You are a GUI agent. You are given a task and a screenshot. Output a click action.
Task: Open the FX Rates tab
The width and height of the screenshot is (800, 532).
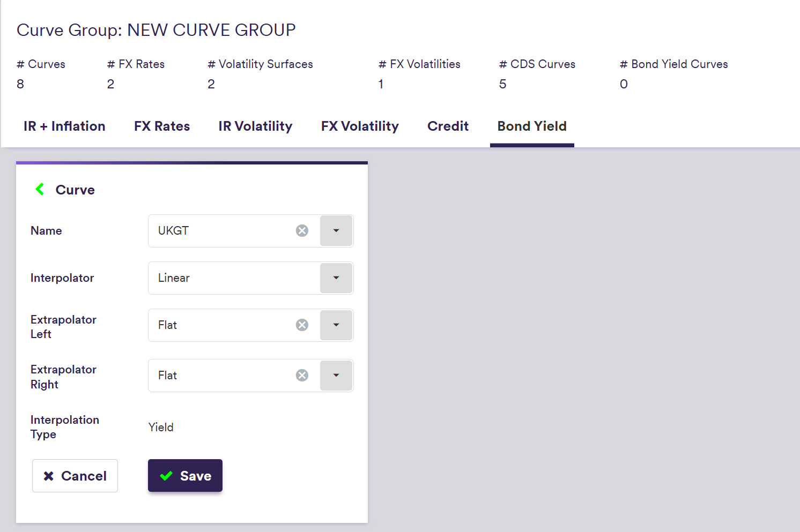pos(162,126)
